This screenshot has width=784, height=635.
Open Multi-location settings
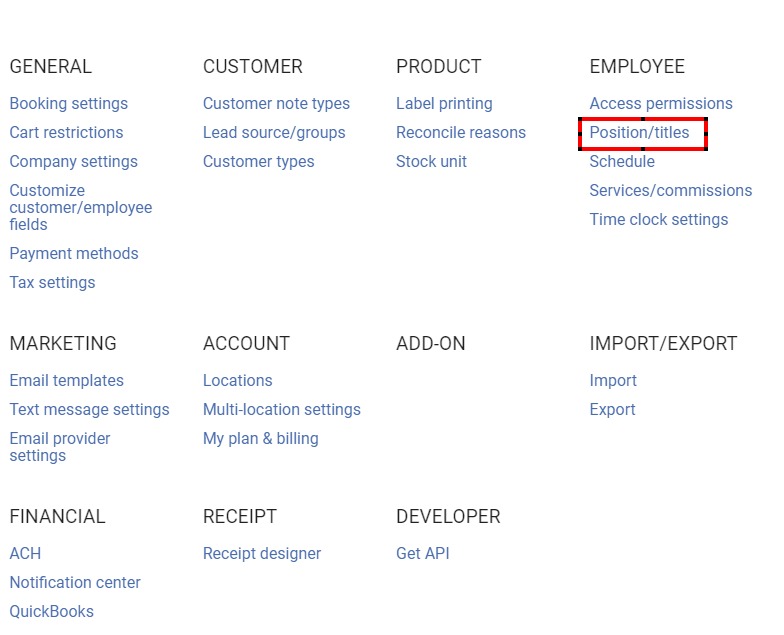click(282, 410)
